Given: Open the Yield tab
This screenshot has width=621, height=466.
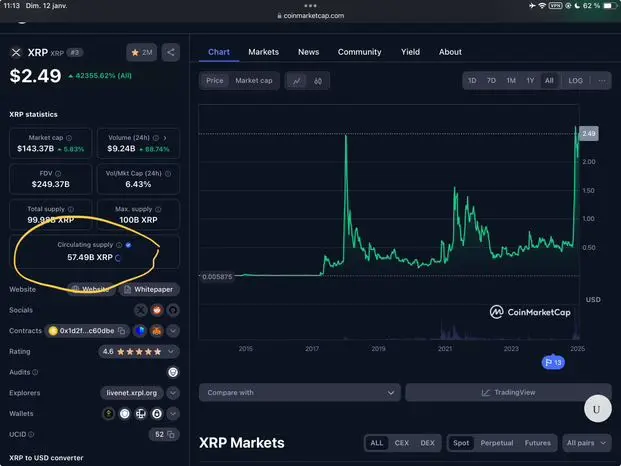Looking at the screenshot, I should pyautogui.click(x=410, y=52).
